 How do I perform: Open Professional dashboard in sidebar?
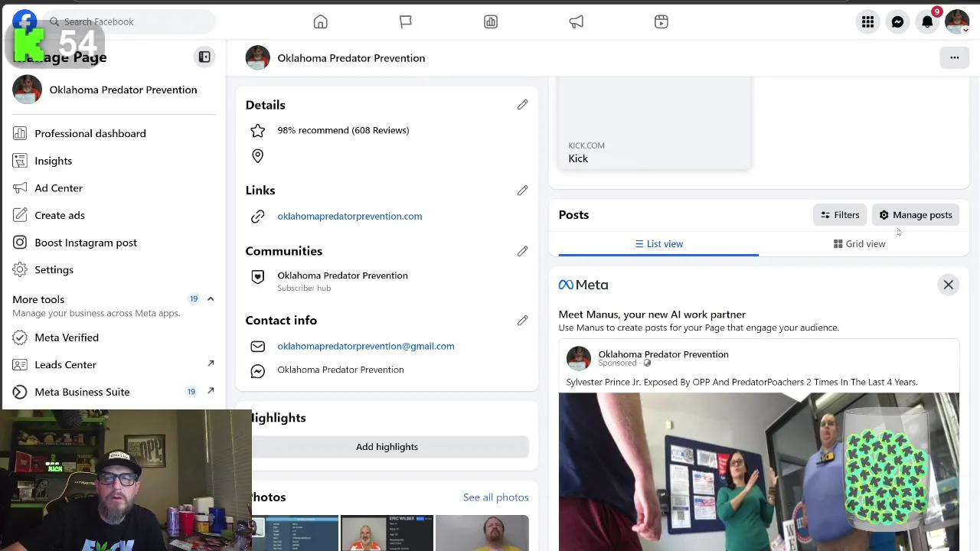(90, 133)
